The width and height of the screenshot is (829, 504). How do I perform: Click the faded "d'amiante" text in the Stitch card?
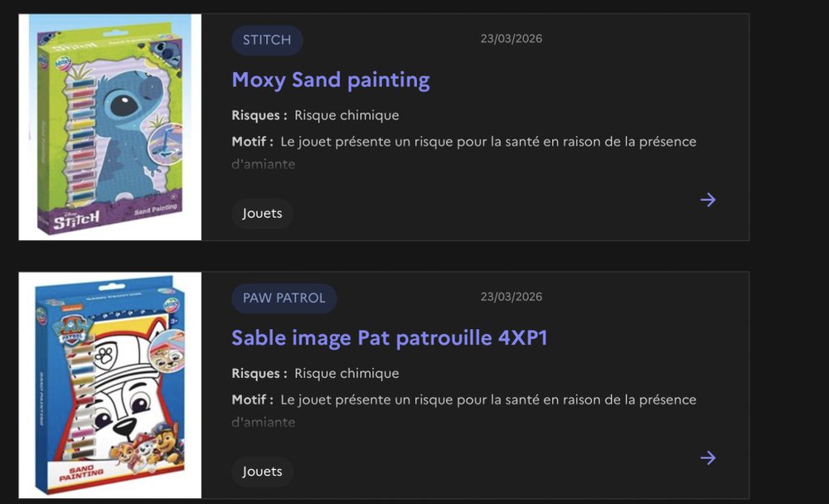coord(263,164)
